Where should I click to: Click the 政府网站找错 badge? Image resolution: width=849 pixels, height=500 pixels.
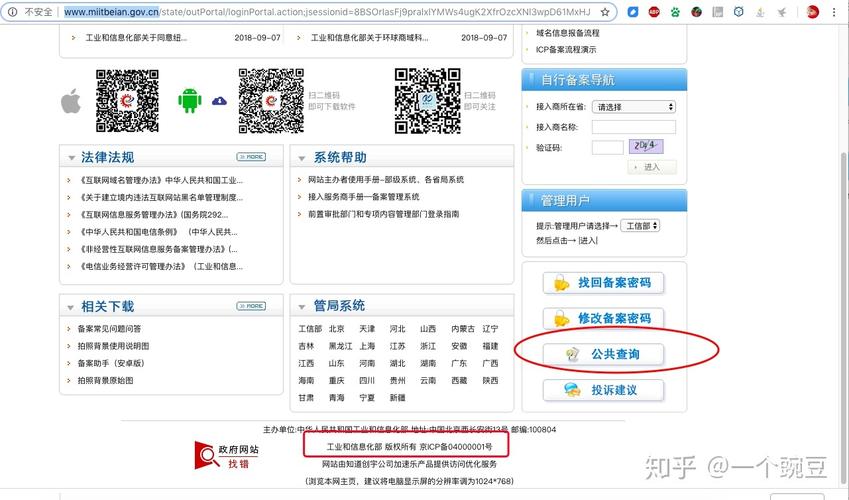point(226,456)
